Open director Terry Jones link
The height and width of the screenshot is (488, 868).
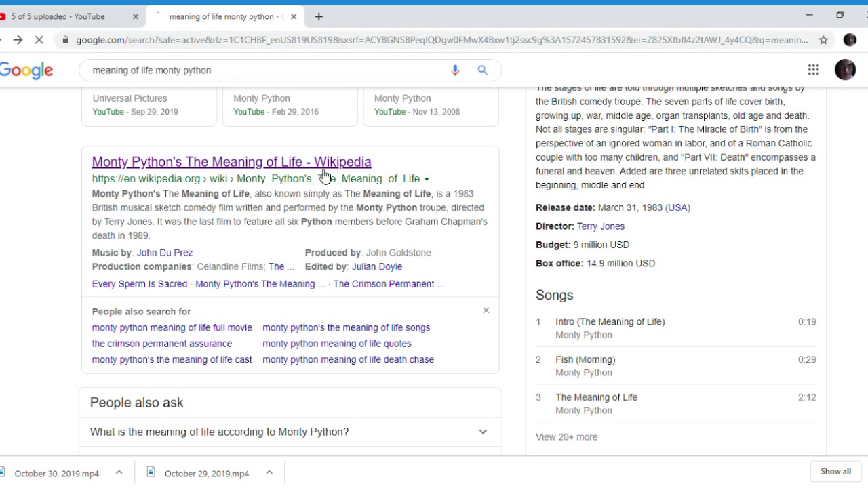tap(601, 226)
